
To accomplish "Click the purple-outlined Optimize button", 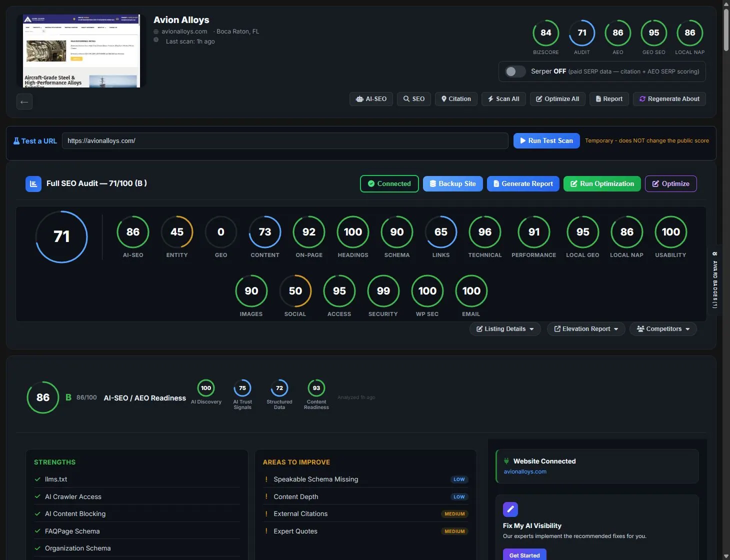I will tap(670, 184).
